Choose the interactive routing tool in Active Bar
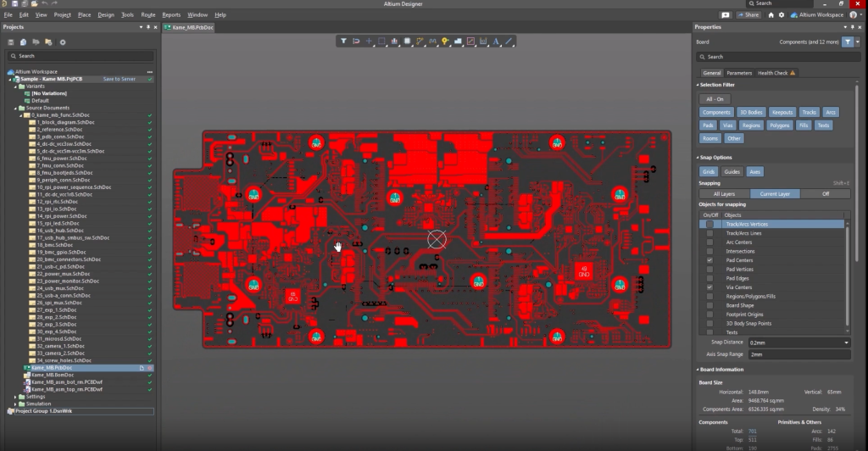Image resolution: width=868 pixels, height=451 pixels. point(420,41)
